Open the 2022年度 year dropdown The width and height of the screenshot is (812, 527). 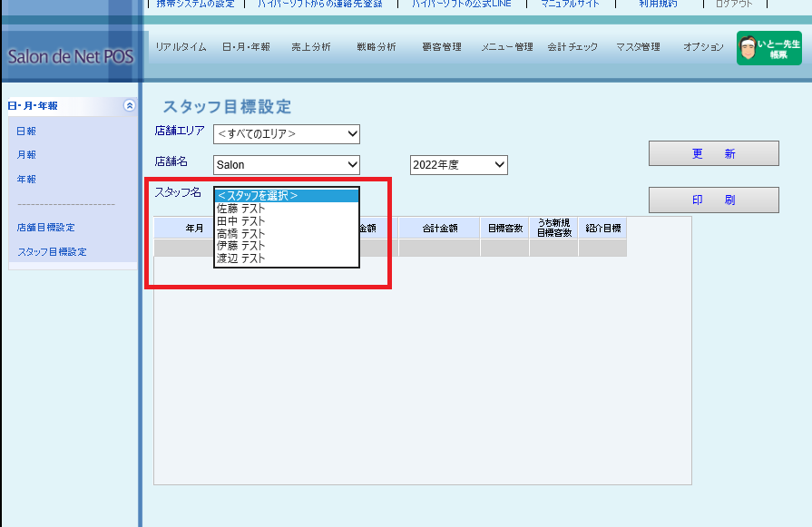(x=458, y=165)
